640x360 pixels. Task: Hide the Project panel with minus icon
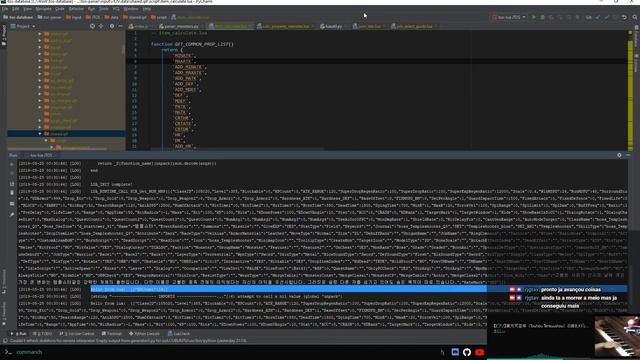[x=120, y=26]
